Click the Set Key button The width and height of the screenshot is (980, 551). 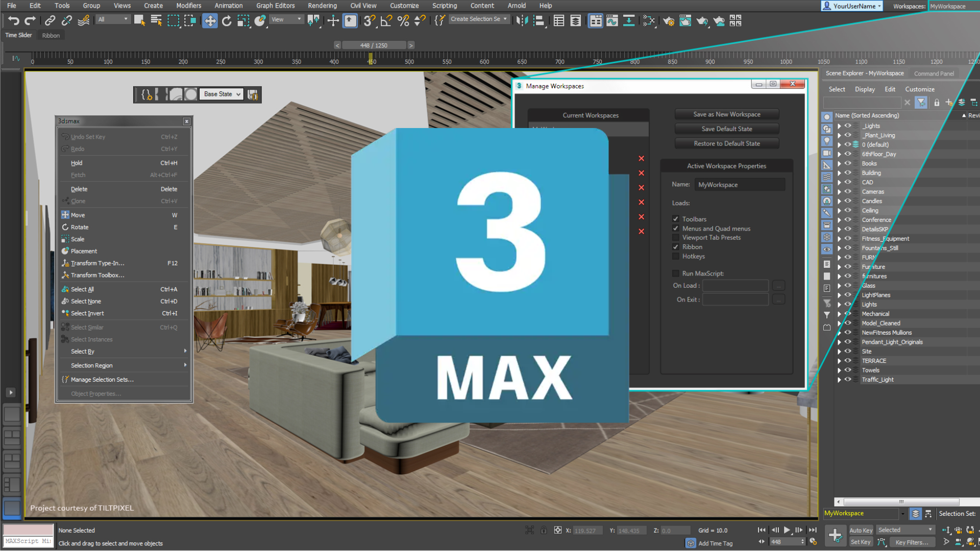pyautogui.click(x=861, y=542)
